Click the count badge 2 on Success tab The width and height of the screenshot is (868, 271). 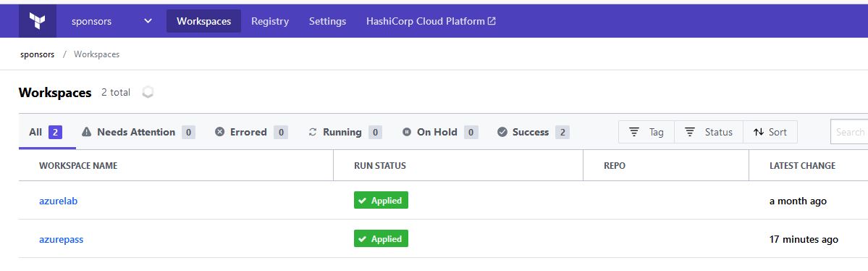point(562,132)
